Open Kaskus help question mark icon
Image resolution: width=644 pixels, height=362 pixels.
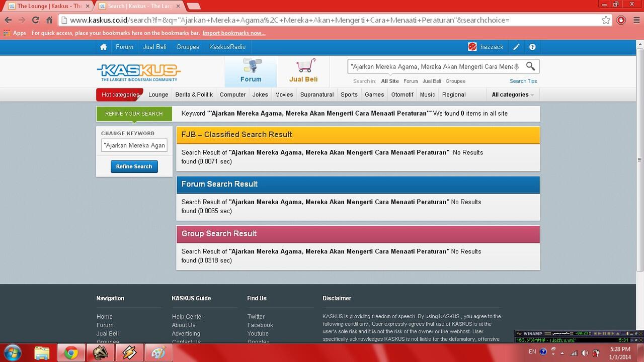tap(532, 47)
